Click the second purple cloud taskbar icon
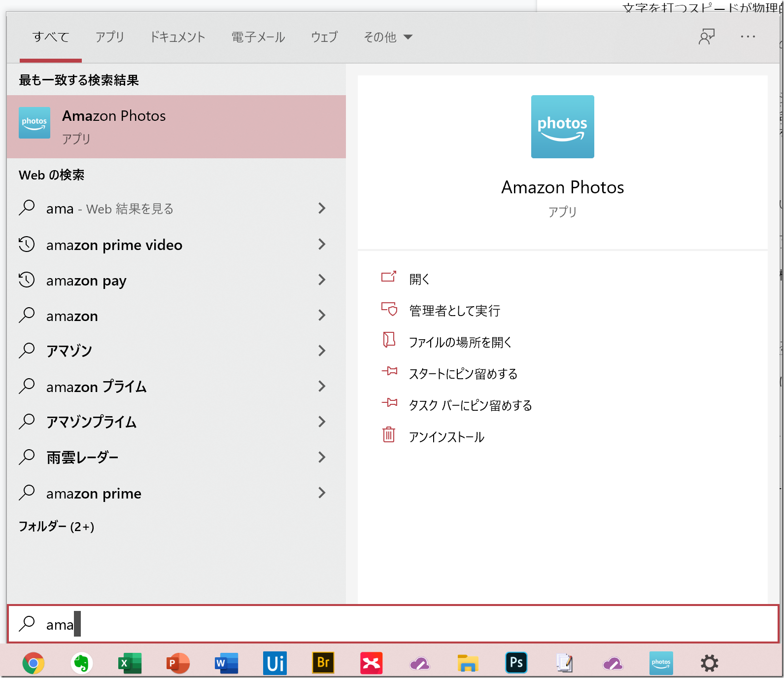The width and height of the screenshot is (784, 678). 613,664
